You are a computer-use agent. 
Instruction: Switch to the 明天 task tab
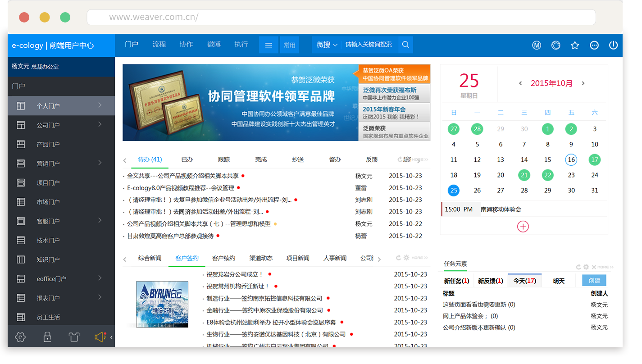559,281
